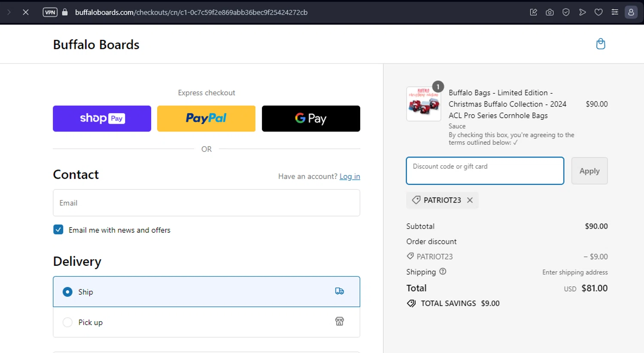
Task: Click the send/flow arrow icon
Action: 582,12
